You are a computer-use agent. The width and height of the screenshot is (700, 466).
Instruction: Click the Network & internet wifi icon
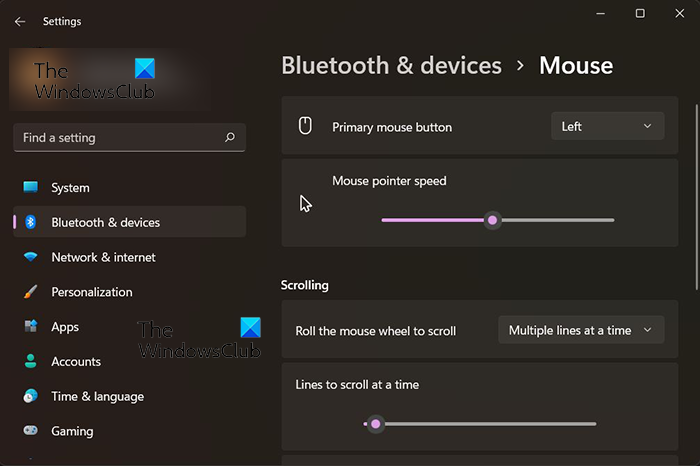pyautogui.click(x=31, y=257)
